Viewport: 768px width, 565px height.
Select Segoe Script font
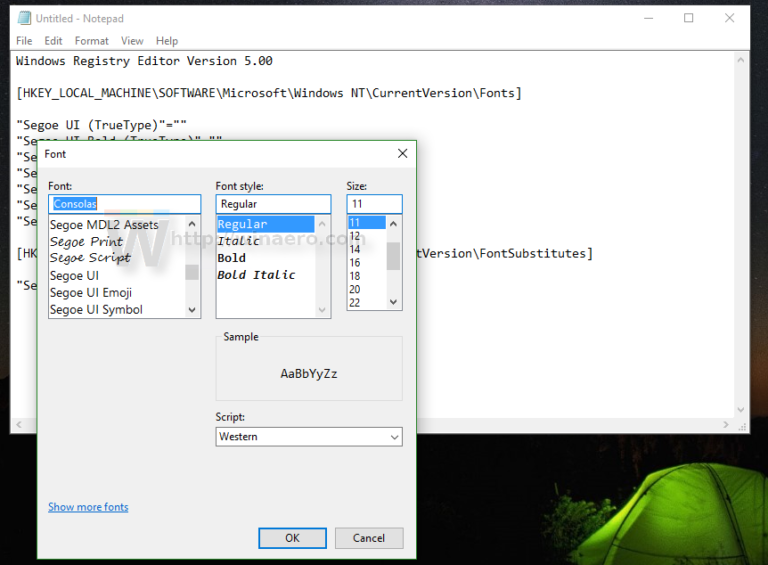pos(90,258)
